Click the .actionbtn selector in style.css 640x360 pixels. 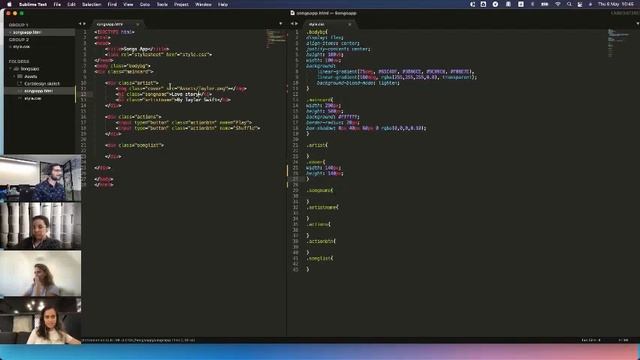320,241
